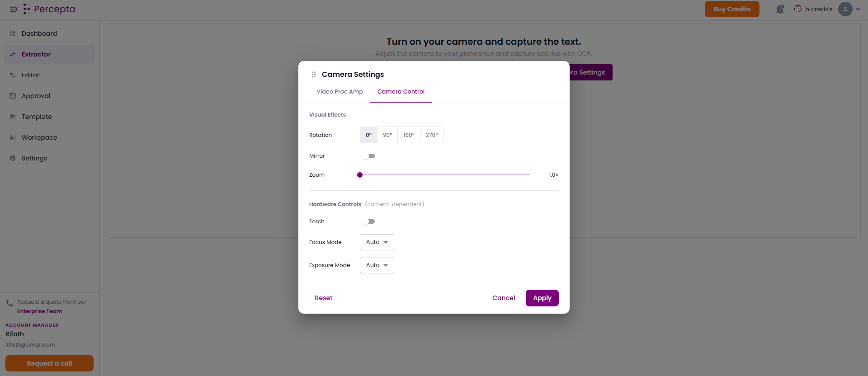Click the Dashboard grid icon
Image resolution: width=868 pixels, height=376 pixels.
[13, 33]
